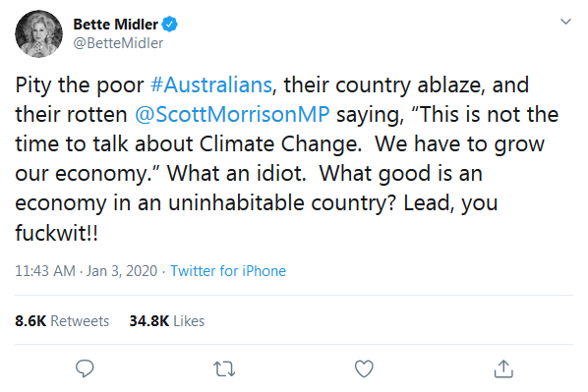The width and height of the screenshot is (588, 392).
Task: Click the reply speech bubble icon
Action: [85, 368]
